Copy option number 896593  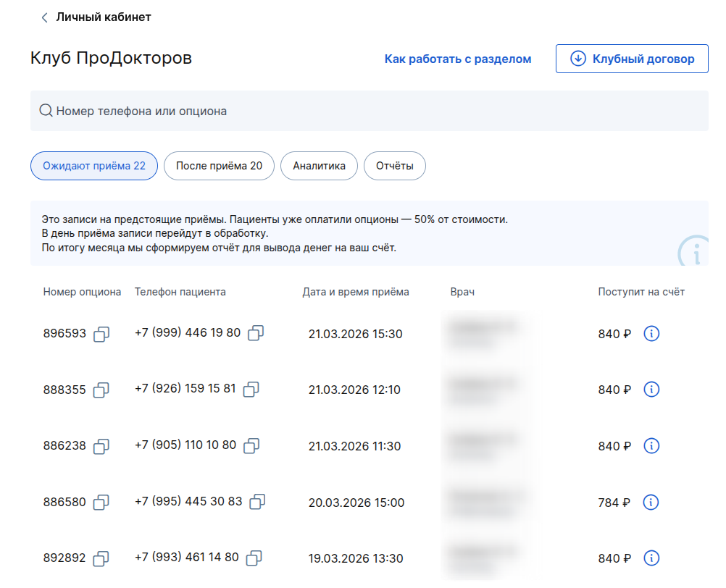click(x=101, y=334)
